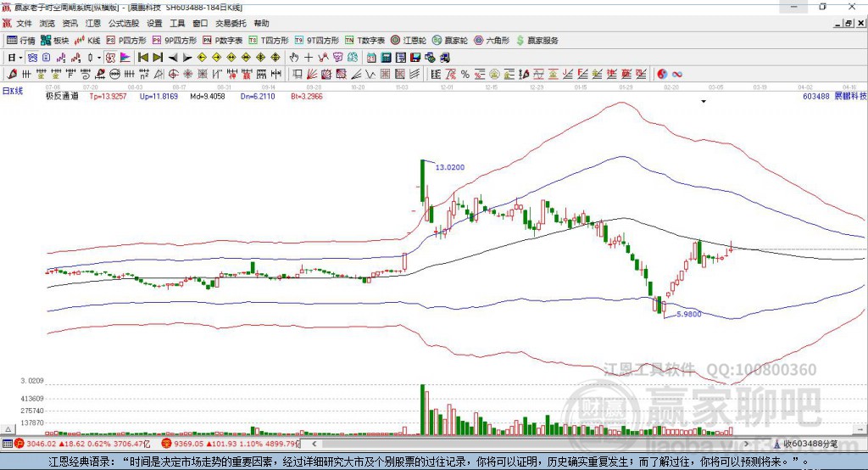Click the Dn=6.2110 indicator value
Screen dimensions: 868x470
pyautogui.click(x=258, y=96)
